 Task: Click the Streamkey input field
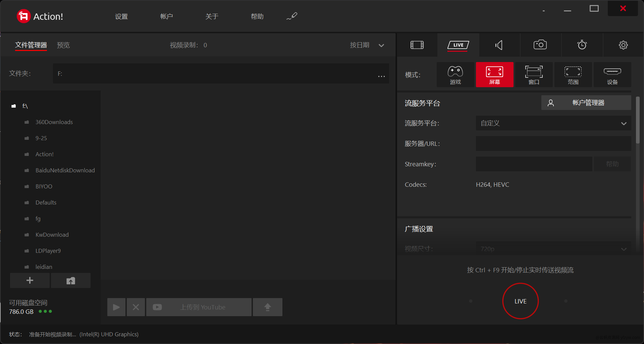(534, 164)
